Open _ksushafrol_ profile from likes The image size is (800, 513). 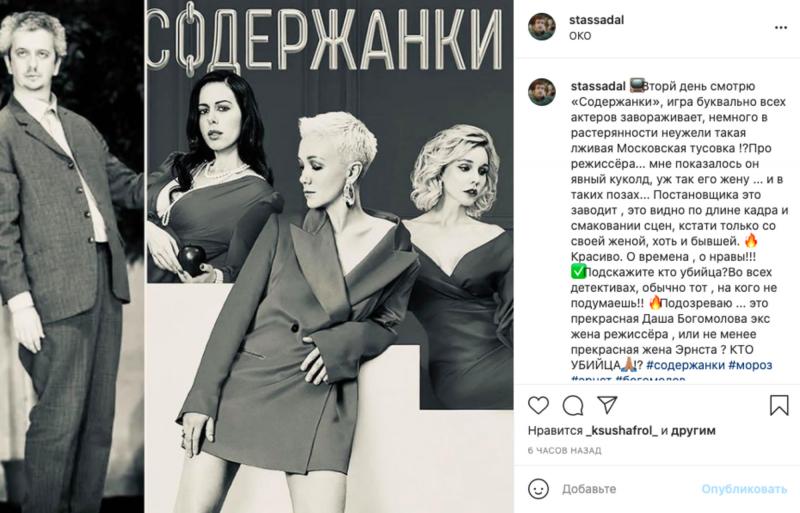point(622,431)
